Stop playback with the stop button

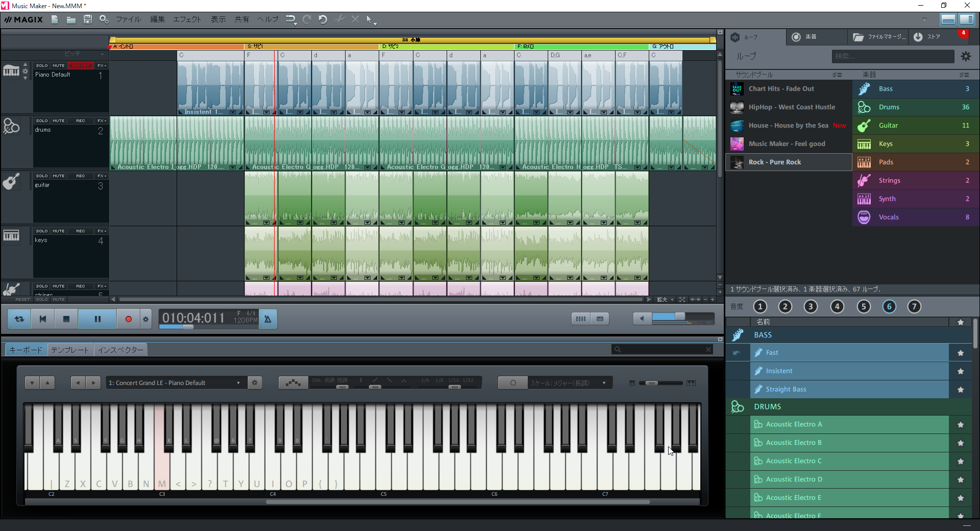(66, 319)
